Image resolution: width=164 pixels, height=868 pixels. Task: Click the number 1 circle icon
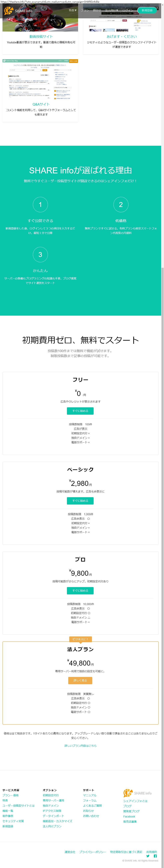tap(40, 205)
